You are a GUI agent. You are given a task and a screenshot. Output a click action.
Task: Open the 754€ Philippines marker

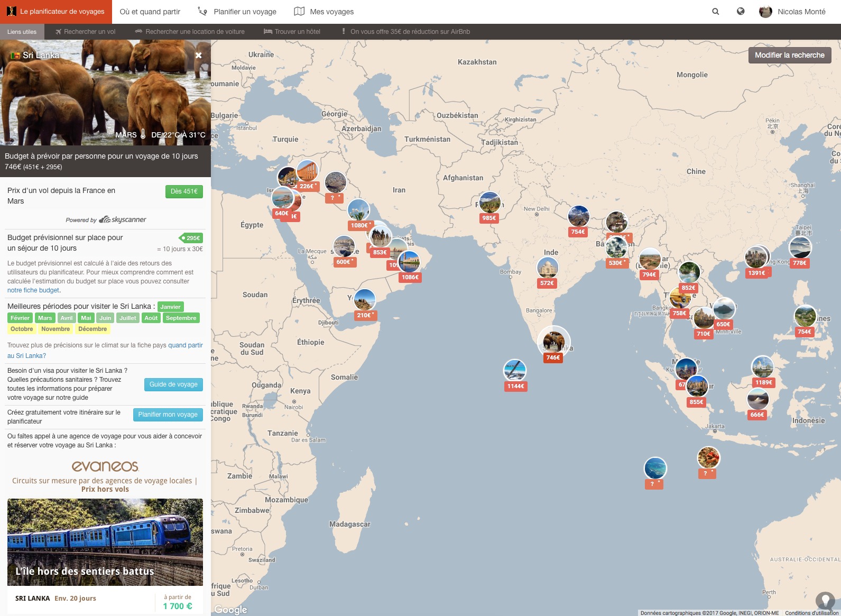[x=805, y=320]
